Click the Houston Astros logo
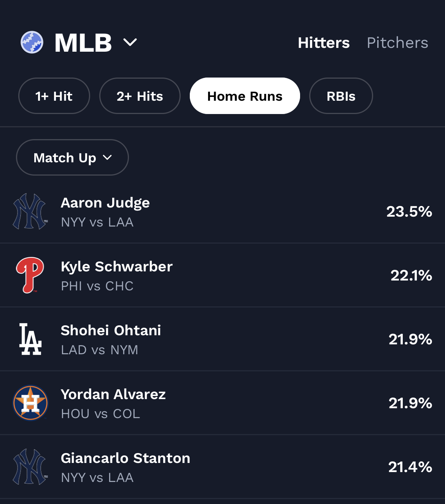Viewport: 445px width, 504px height. pos(30,403)
